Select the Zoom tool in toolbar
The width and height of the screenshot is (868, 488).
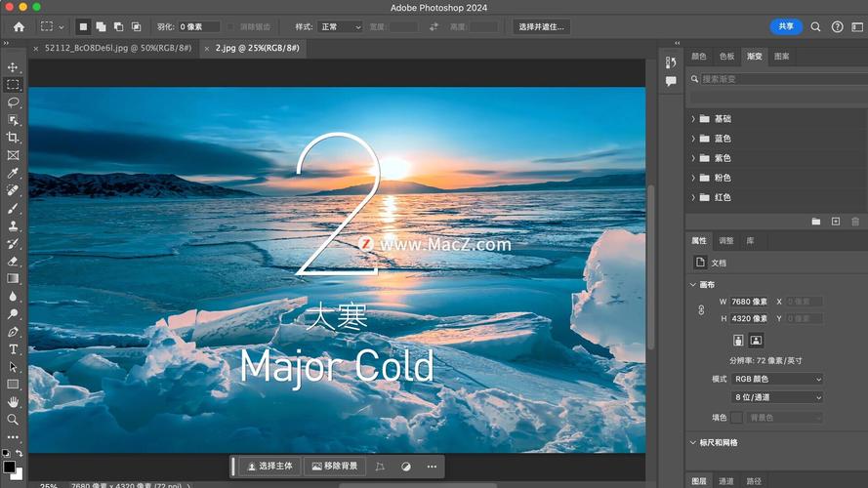click(13, 420)
